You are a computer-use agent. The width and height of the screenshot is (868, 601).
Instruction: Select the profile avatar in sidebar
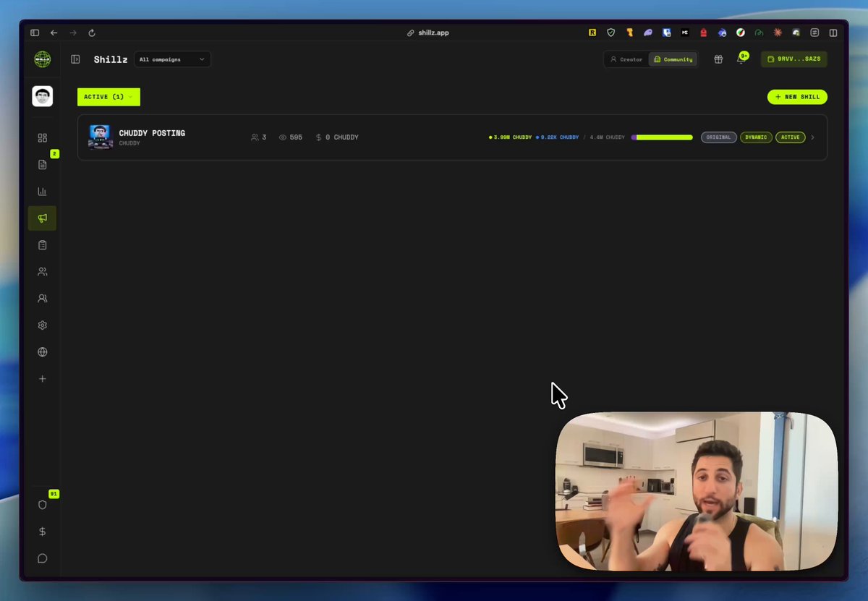[x=42, y=96]
